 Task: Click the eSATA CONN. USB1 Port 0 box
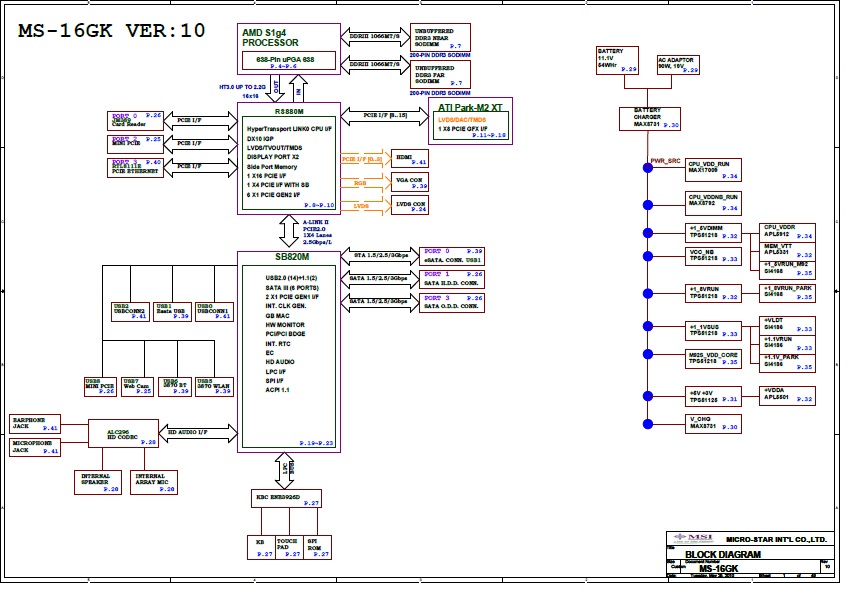click(x=453, y=254)
